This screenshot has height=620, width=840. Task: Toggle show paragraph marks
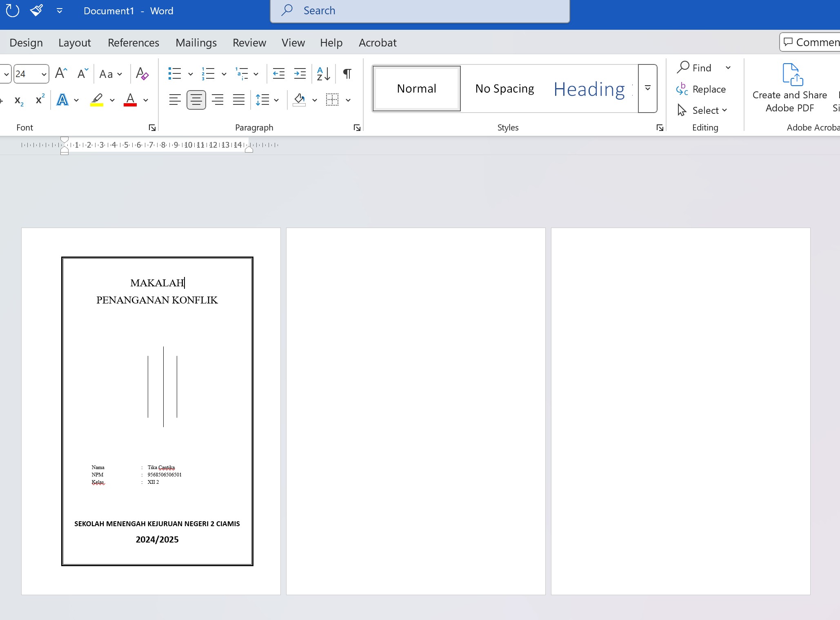347,74
